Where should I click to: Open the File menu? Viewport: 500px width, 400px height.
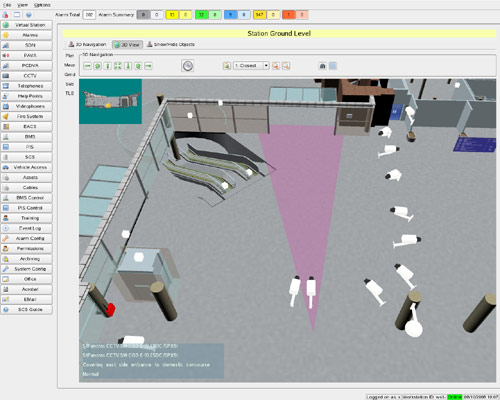tap(7, 5)
